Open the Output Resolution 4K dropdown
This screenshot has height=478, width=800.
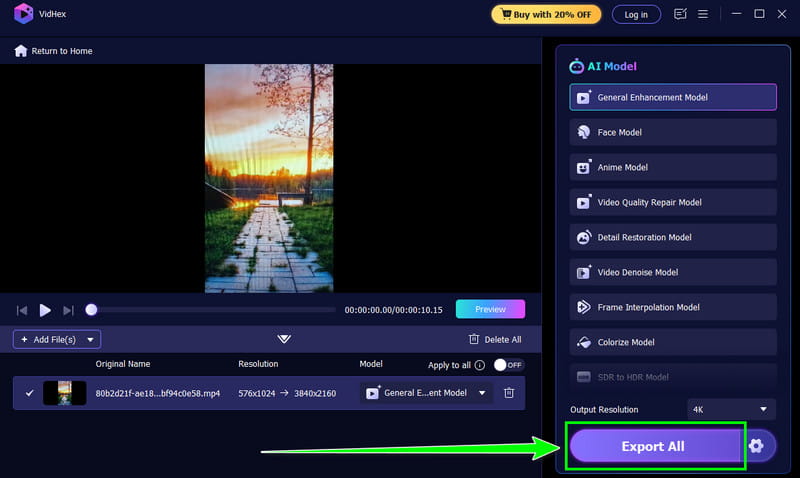click(x=731, y=409)
